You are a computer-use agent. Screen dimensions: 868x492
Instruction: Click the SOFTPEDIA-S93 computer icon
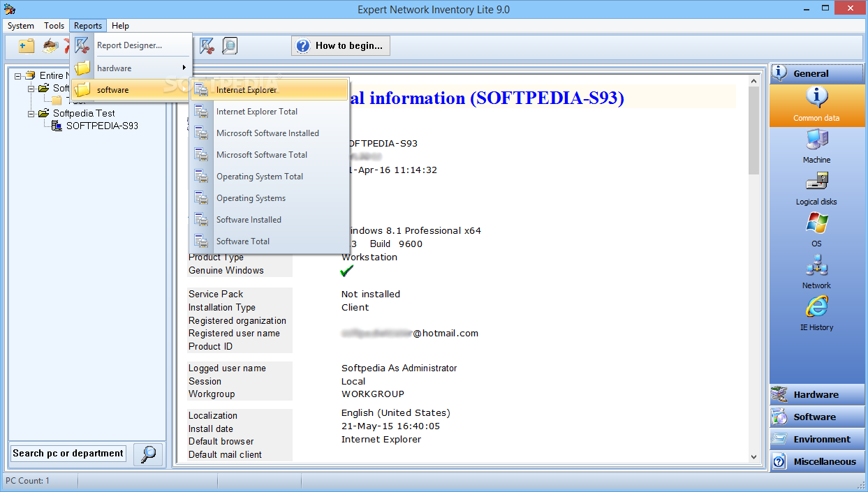coord(57,126)
